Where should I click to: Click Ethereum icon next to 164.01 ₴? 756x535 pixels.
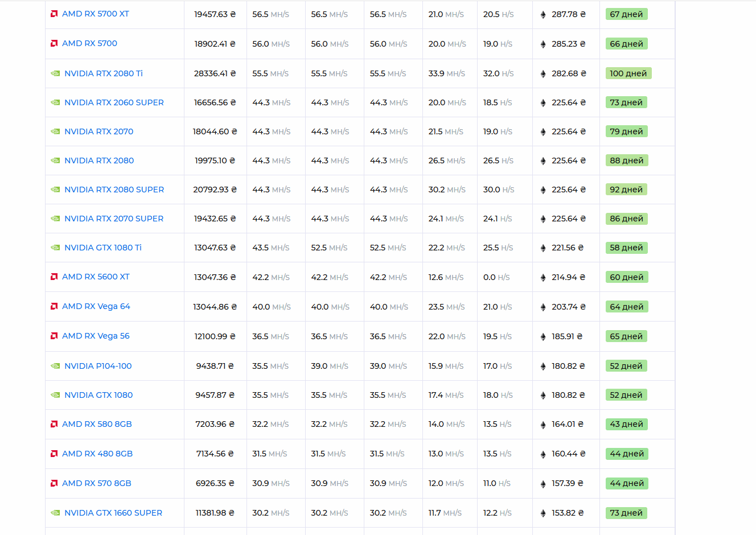(543, 425)
